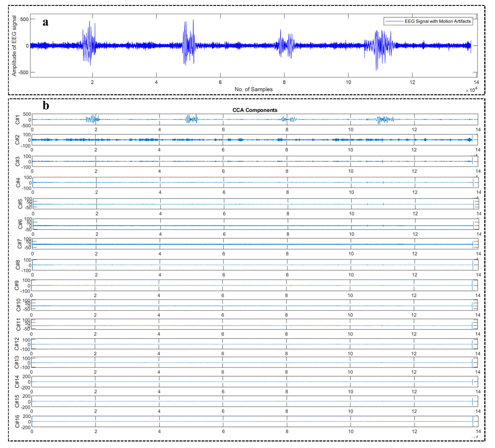This screenshot has width=495, height=448.
Task: Select the C#2 component plot label
Action: point(17,140)
